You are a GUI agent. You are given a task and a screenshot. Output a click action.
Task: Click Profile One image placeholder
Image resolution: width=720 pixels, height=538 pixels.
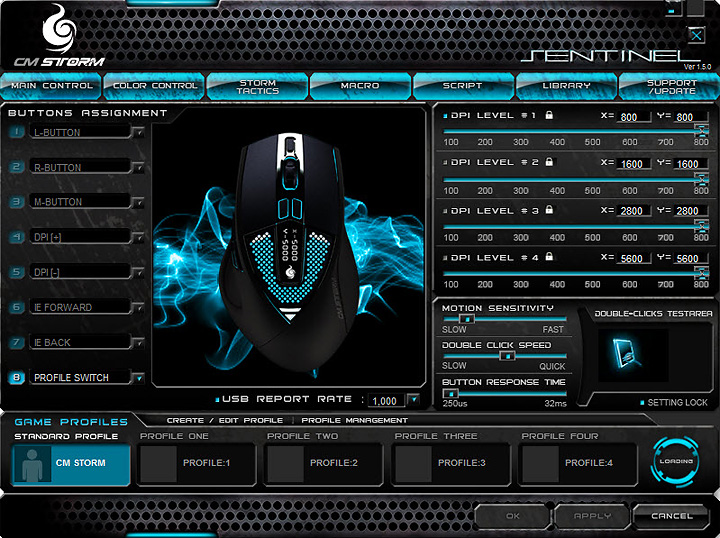[158, 463]
